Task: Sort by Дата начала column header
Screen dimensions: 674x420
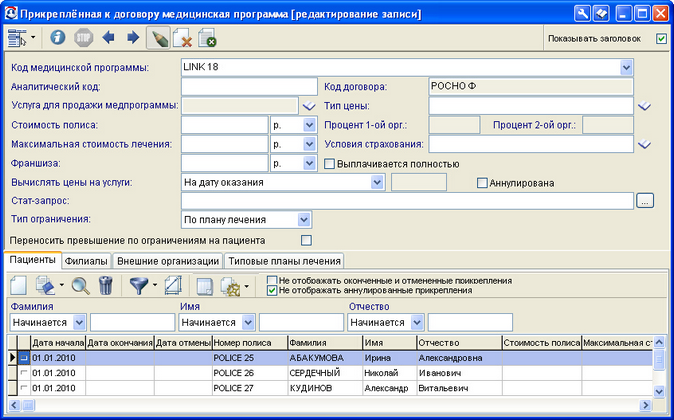Action: [58, 343]
